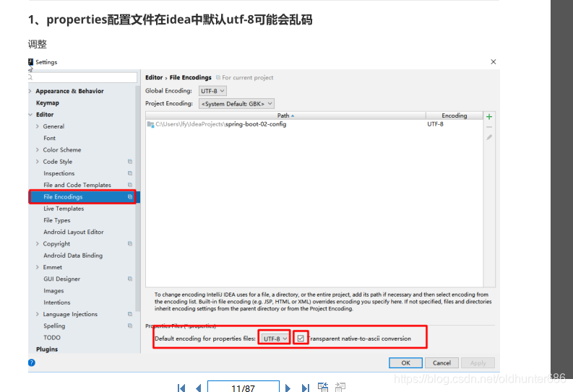Go to previous page in viewer
Image resolution: width=573 pixels, height=392 pixels.
[x=199, y=388]
